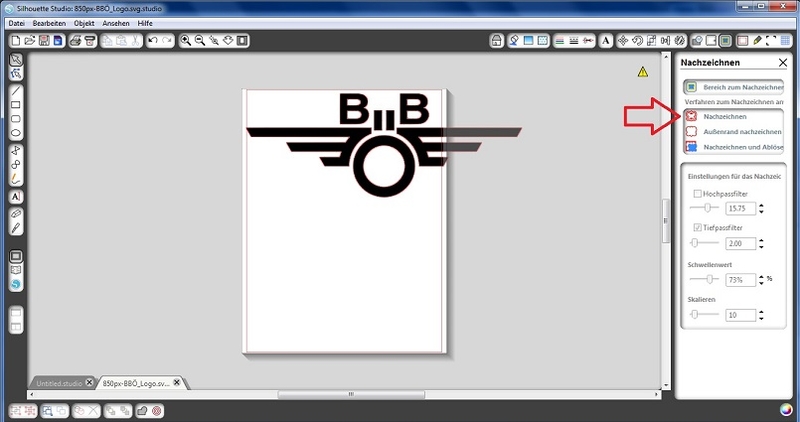Increase the Skalieren value with up arrow
The width and height of the screenshot is (800, 422).
[x=762, y=311]
